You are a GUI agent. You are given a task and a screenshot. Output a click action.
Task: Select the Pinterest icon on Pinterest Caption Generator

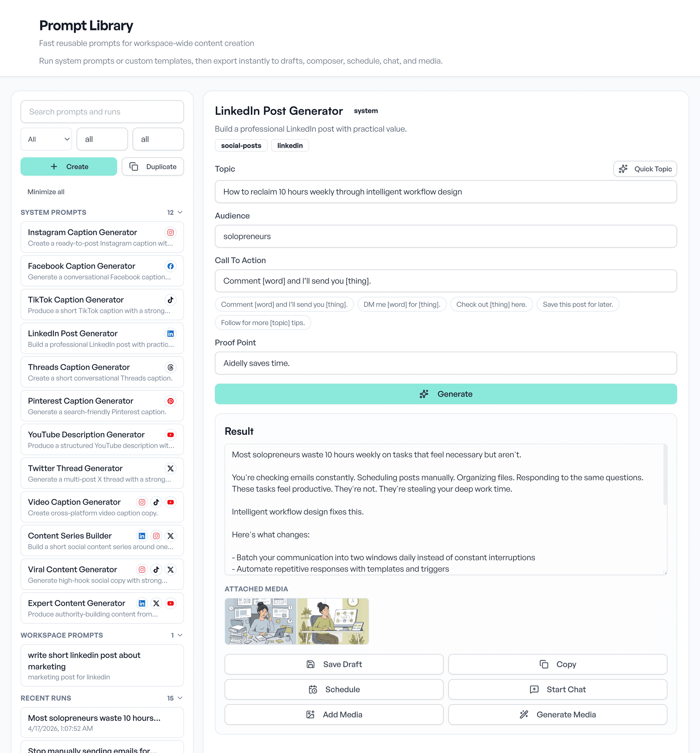coord(171,401)
